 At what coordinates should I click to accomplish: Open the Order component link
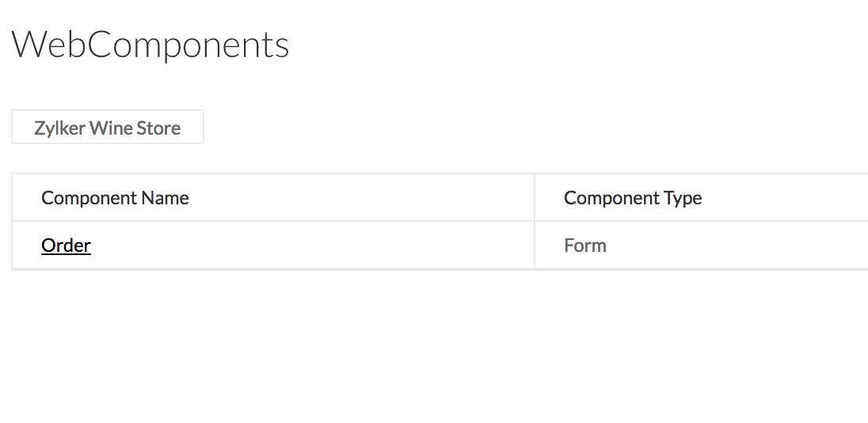[66, 246]
